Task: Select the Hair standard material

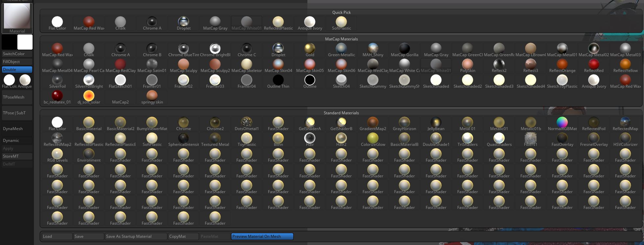Action: [310, 140]
